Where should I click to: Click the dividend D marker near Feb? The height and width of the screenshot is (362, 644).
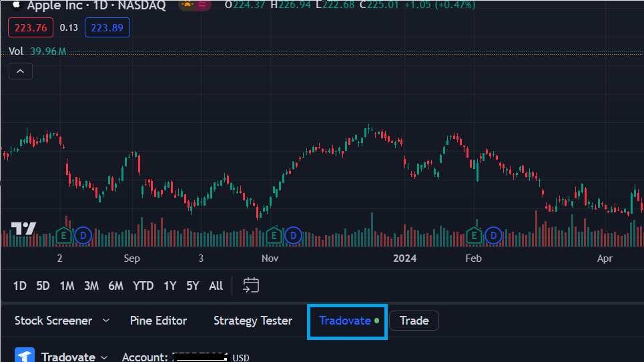tap(493, 236)
